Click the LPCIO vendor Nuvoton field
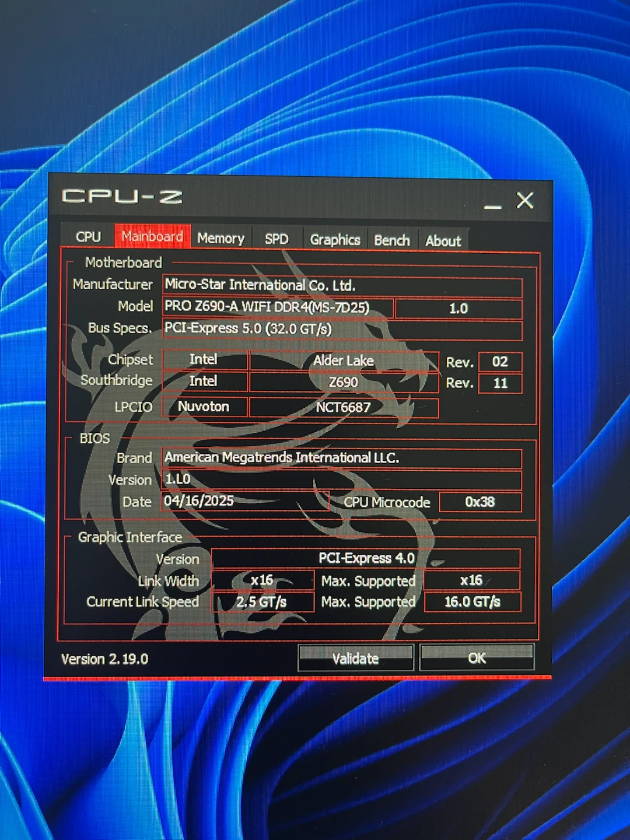This screenshot has height=840, width=630. 205,407
